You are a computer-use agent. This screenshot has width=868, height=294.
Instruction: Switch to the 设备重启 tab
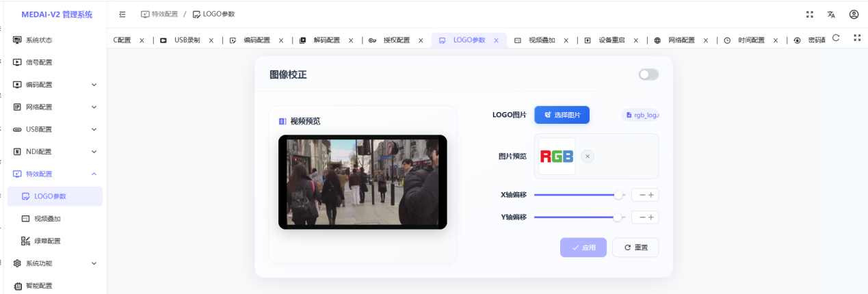click(x=611, y=40)
